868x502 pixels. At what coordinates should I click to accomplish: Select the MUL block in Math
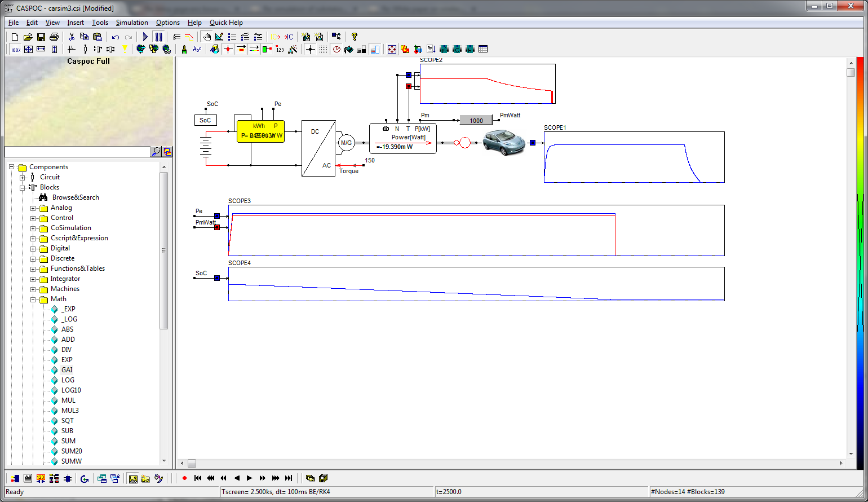coord(68,400)
